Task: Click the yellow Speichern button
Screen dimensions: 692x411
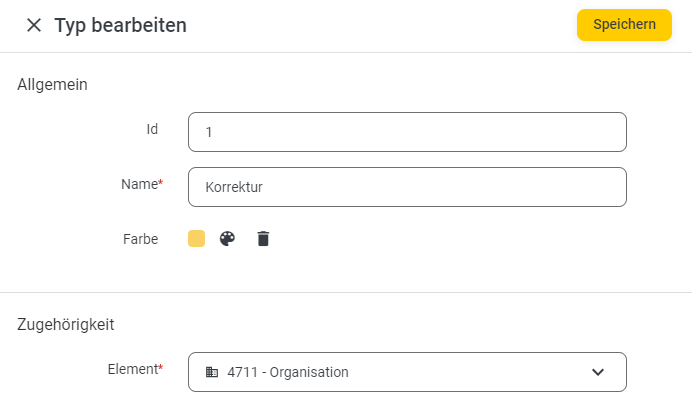Action: coord(624,25)
